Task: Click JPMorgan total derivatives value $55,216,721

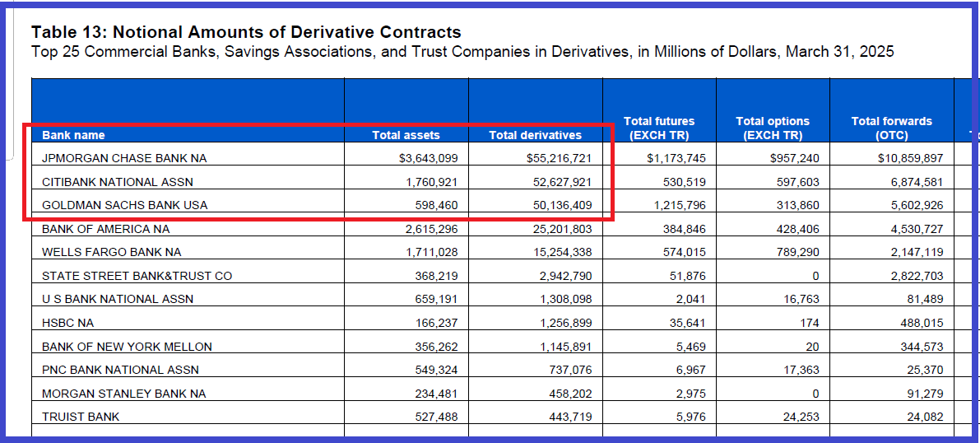Action: (559, 158)
